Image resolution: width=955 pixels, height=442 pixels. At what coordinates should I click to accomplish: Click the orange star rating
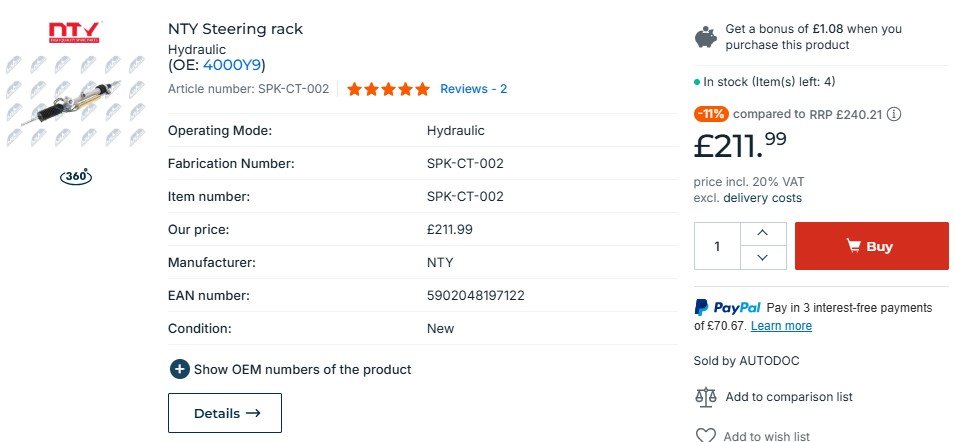[x=389, y=89]
